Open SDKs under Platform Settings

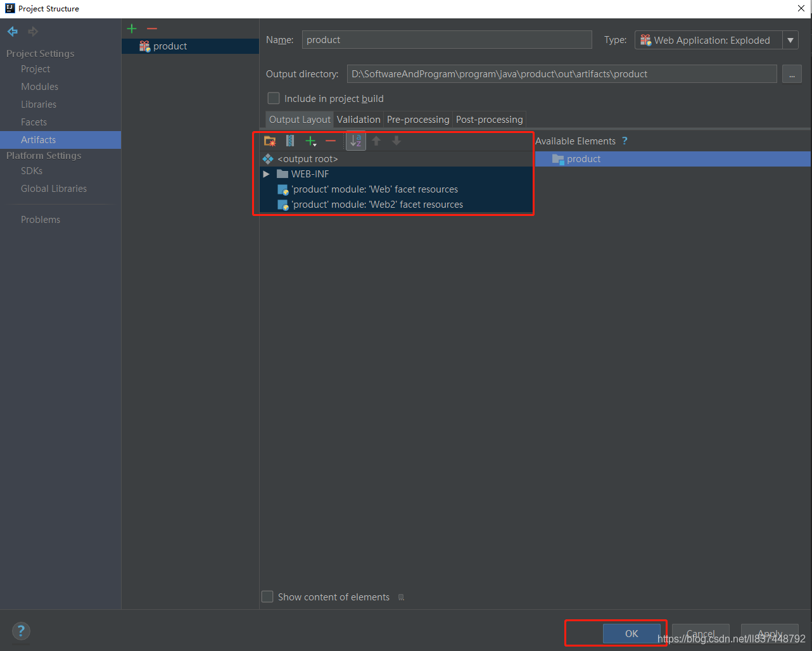[x=32, y=171]
